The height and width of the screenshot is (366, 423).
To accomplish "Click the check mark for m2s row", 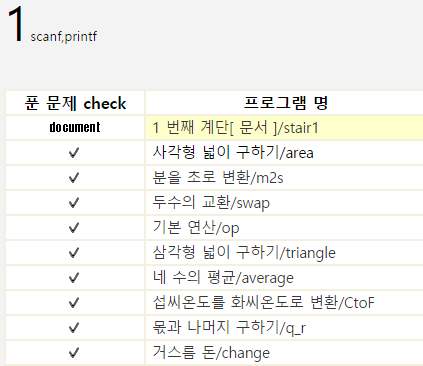I will (x=74, y=178).
